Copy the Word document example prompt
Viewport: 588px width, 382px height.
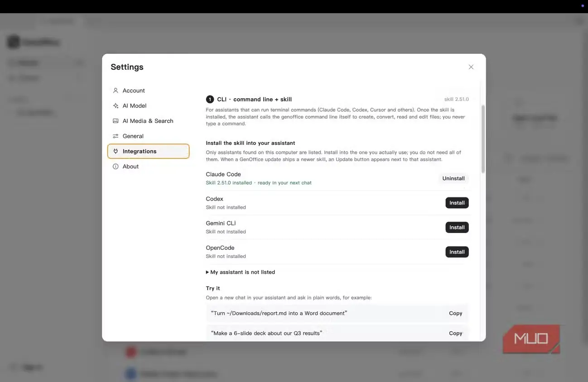456,313
